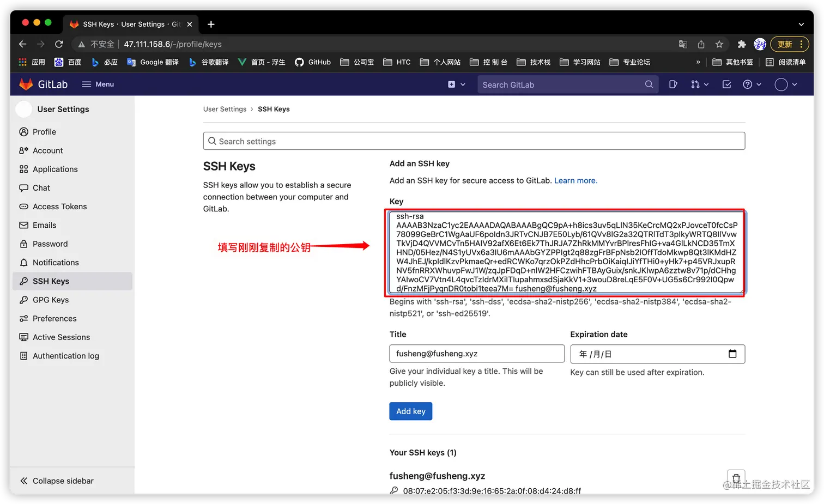
Task: Focus the Search GitLab field
Action: (x=568, y=84)
